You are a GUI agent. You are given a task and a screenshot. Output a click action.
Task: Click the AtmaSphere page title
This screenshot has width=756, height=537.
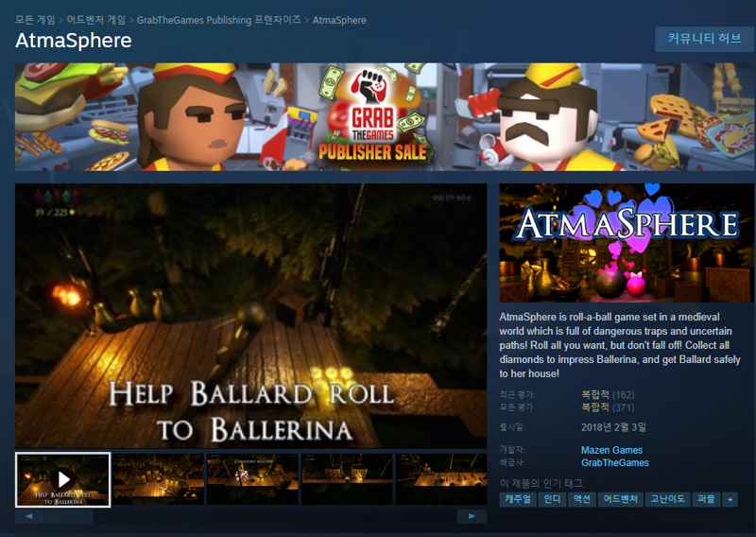pyautogui.click(x=74, y=41)
